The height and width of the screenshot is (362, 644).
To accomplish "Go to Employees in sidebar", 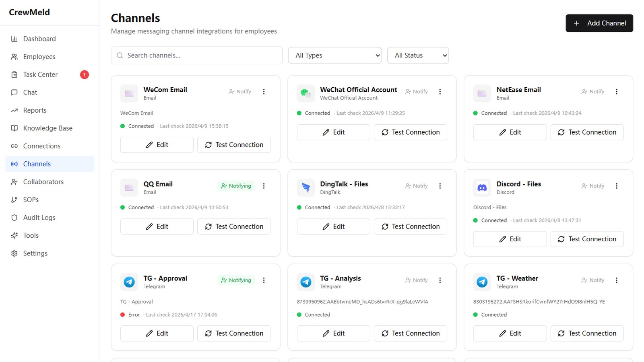I will click(x=50, y=57).
